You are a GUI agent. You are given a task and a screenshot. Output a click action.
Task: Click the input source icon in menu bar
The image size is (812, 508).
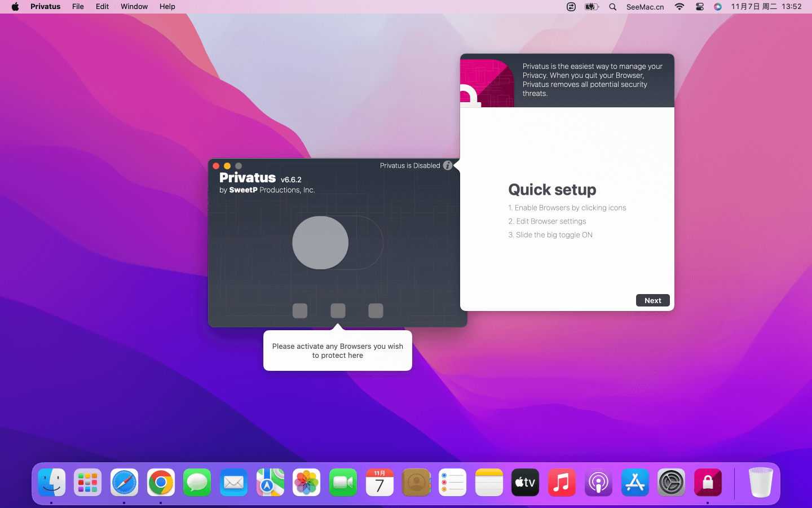click(x=571, y=7)
